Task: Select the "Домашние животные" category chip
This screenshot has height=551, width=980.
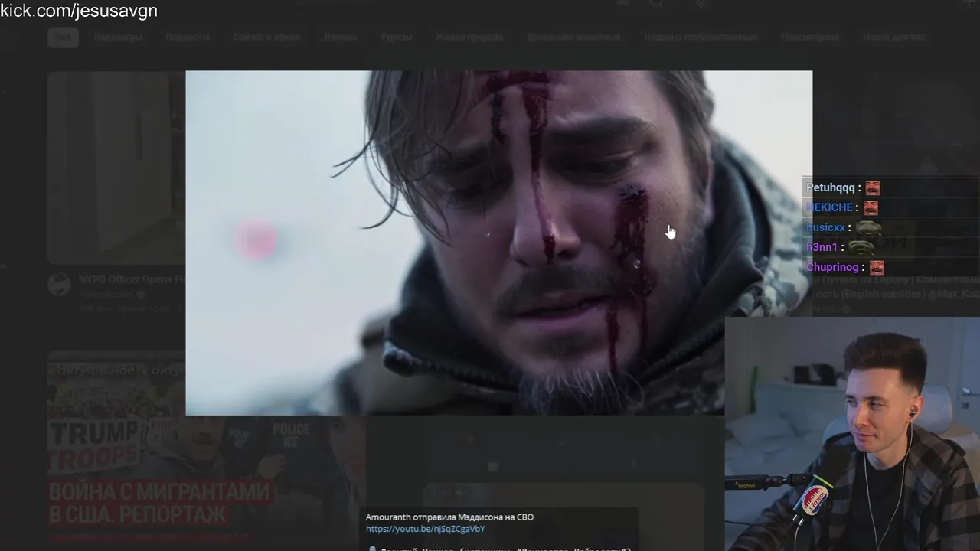Action: [574, 37]
